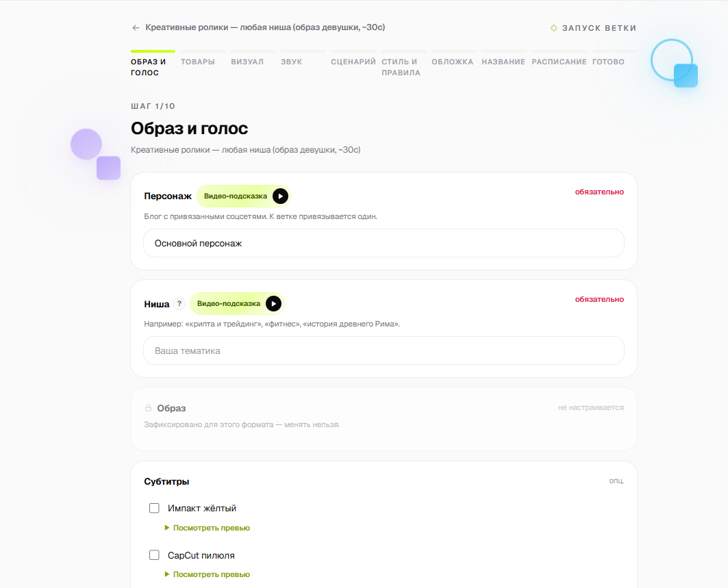Screen dimensions: 728x588
Task: Click the Запуск ветки spinner icon
Action: click(x=554, y=28)
